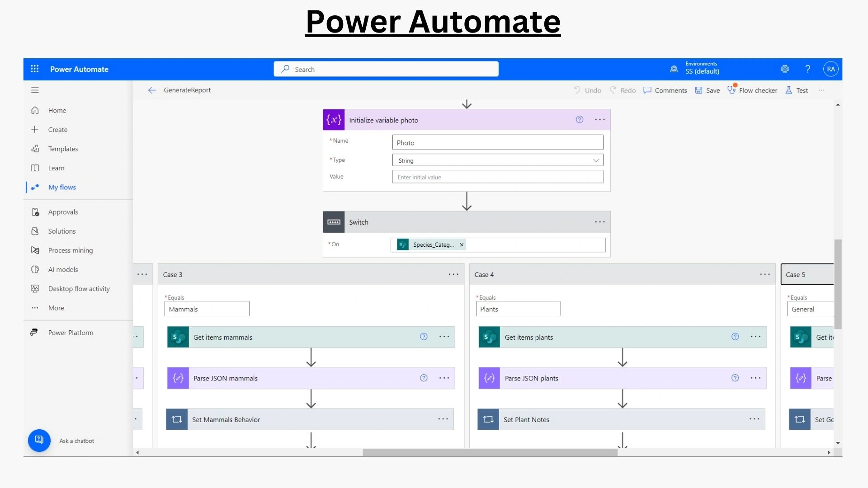Open help on Parse JSON plants
Screen dimensions: 868x488
click(735, 378)
